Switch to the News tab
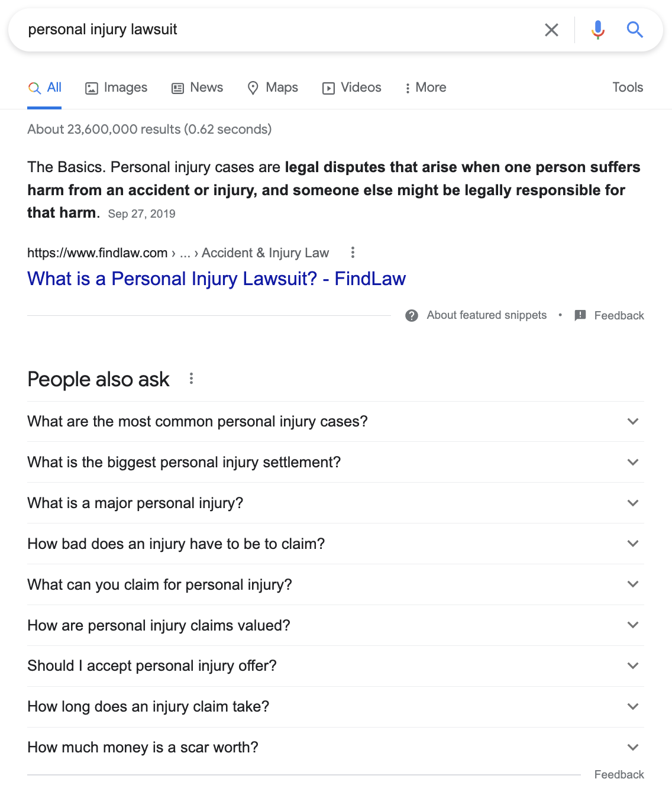The width and height of the screenshot is (672, 795). (x=198, y=88)
